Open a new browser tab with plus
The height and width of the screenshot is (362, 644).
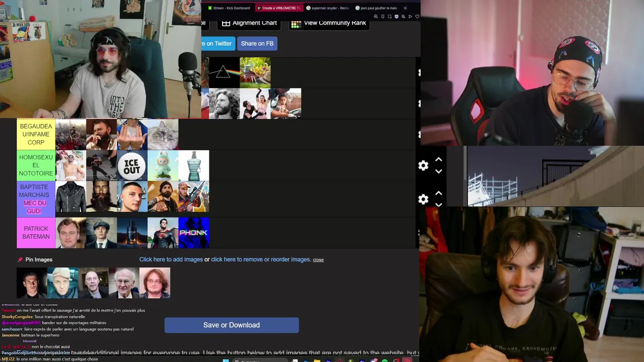pos(405,8)
